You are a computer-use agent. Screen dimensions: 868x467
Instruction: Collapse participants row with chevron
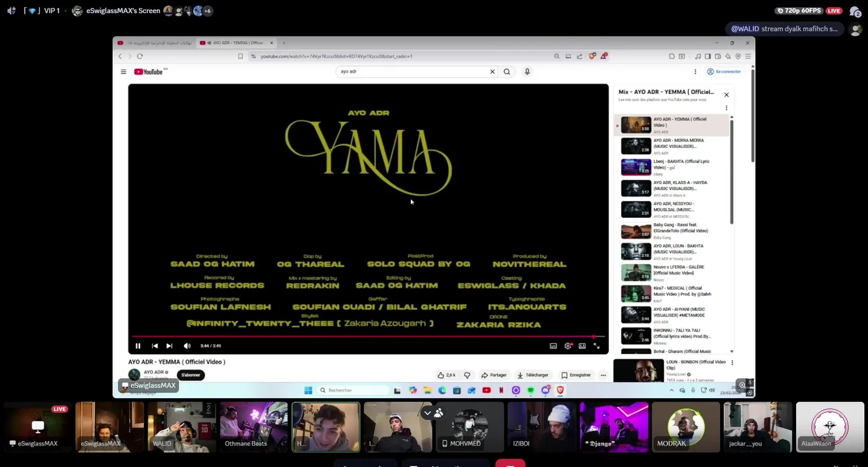427,413
